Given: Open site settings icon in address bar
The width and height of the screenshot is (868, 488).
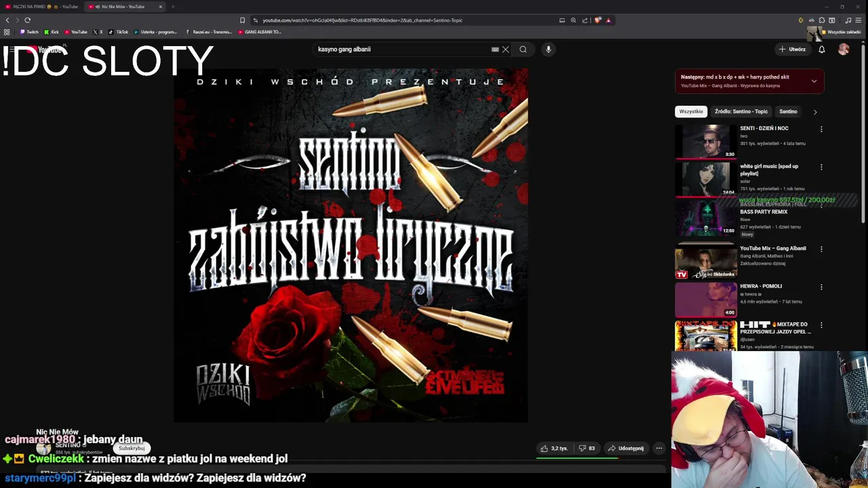Looking at the screenshot, I should tap(255, 20).
